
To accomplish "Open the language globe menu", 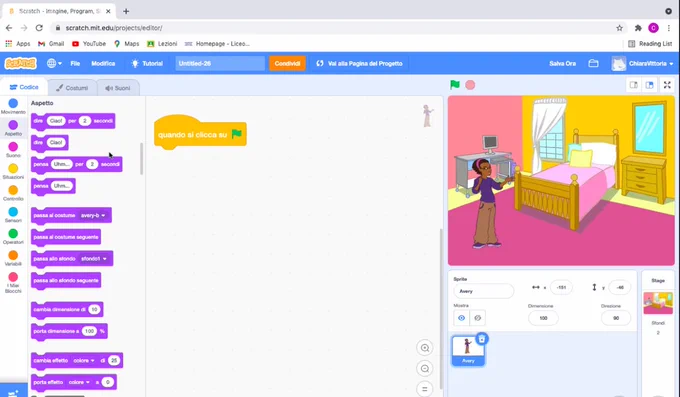I will pyautogui.click(x=54, y=63).
